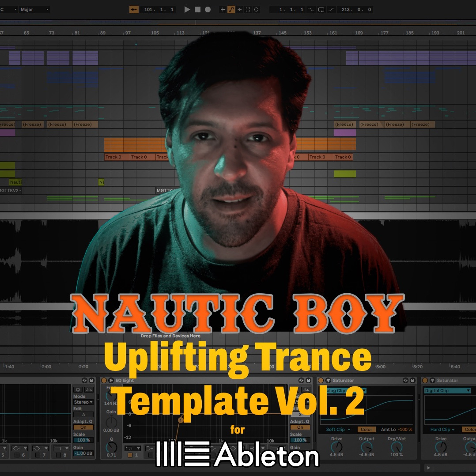
Task: Toggle the Punch-In switch
Action: pos(311,10)
